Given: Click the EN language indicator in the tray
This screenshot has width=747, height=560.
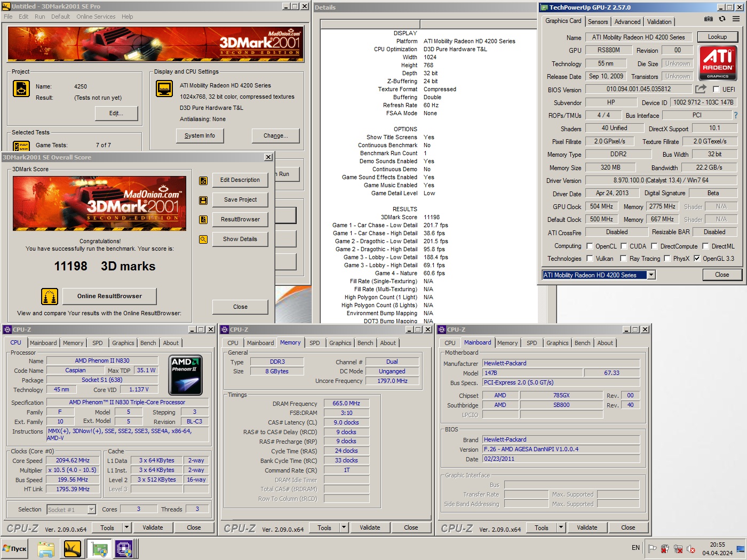Looking at the screenshot, I should coord(635,548).
